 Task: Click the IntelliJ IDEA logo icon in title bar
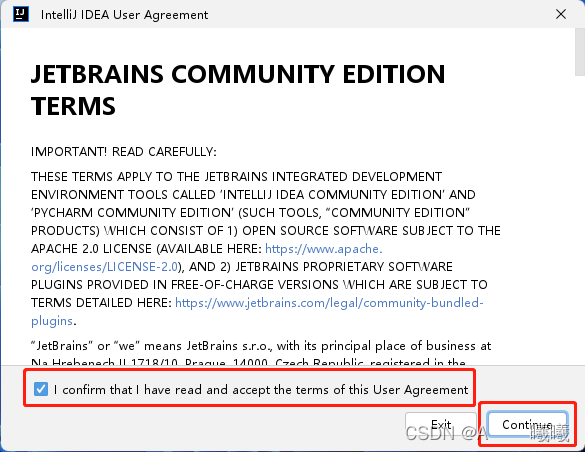click(21, 14)
